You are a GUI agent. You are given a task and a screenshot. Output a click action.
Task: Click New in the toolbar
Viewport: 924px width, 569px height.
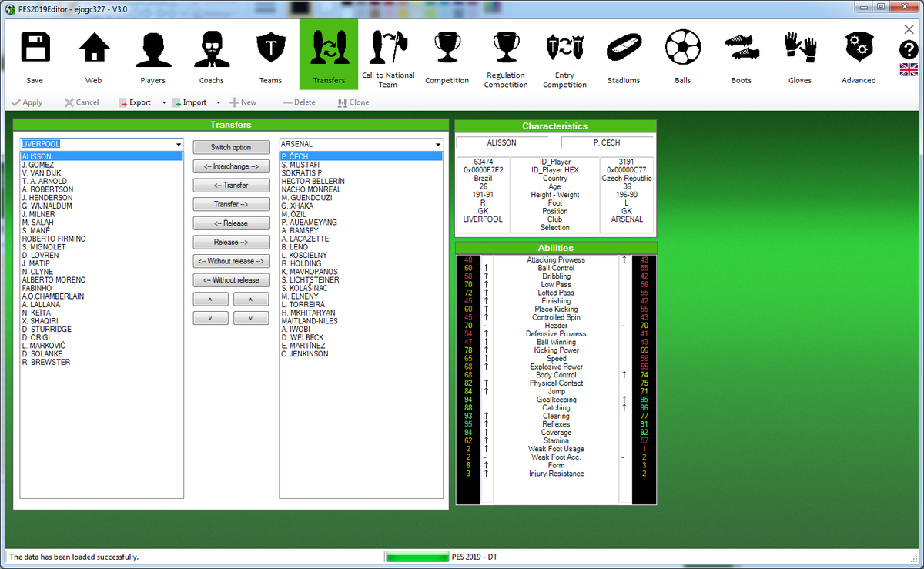click(243, 102)
